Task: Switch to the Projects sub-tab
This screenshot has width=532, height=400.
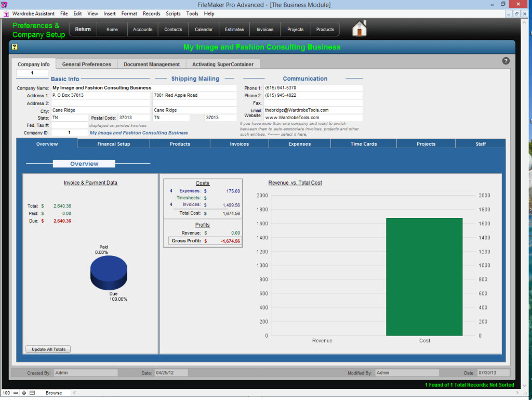Action: pyautogui.click(x=426, y=144)
